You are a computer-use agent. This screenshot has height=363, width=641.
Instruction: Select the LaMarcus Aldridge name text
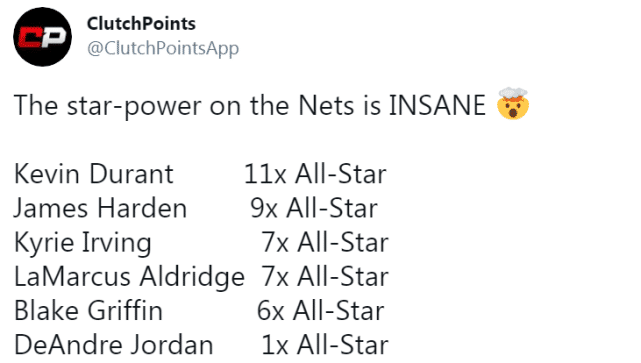(x=129, y=278)
